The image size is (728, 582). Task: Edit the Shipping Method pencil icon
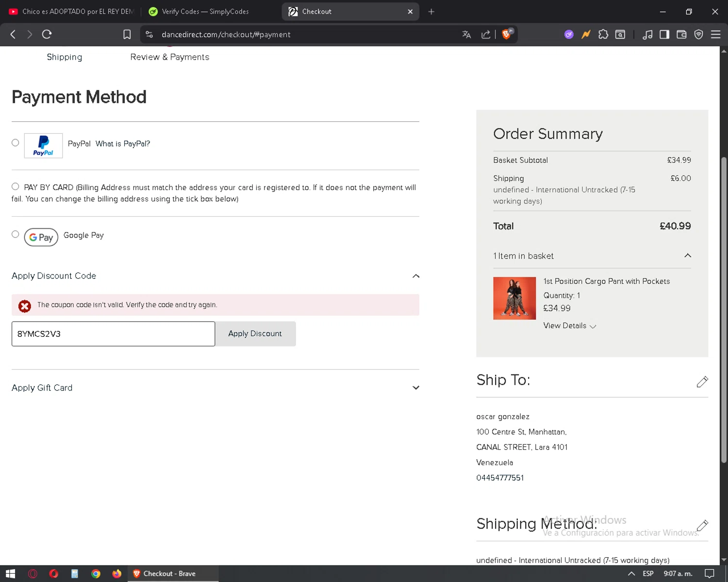coord(702,525)
